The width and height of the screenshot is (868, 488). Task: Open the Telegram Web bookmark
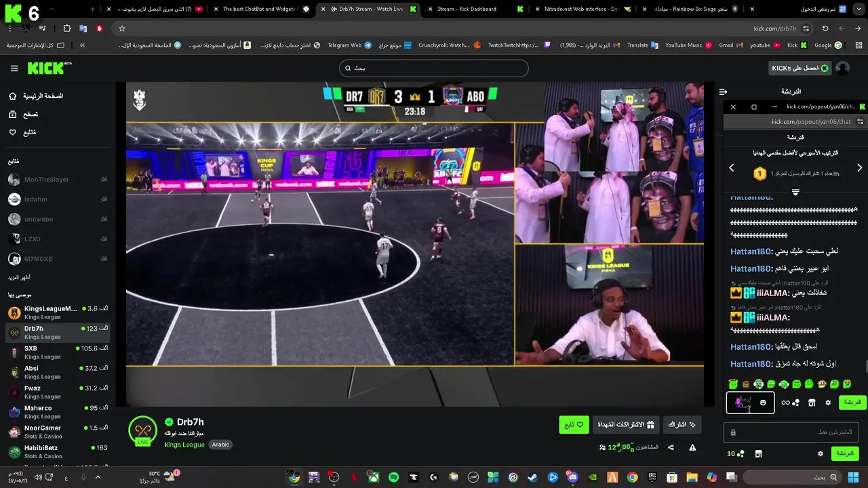(349, 45)
